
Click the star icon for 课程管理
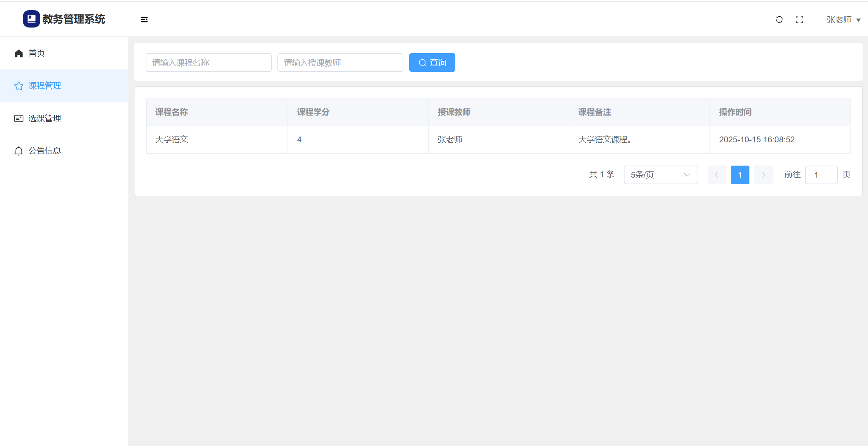[19, 86]
